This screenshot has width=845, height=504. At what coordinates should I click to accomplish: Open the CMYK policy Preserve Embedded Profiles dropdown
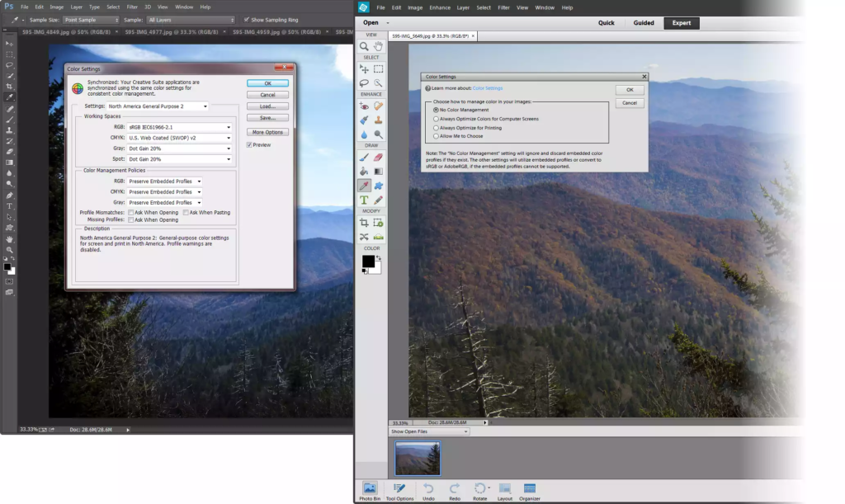pos(164,192)
